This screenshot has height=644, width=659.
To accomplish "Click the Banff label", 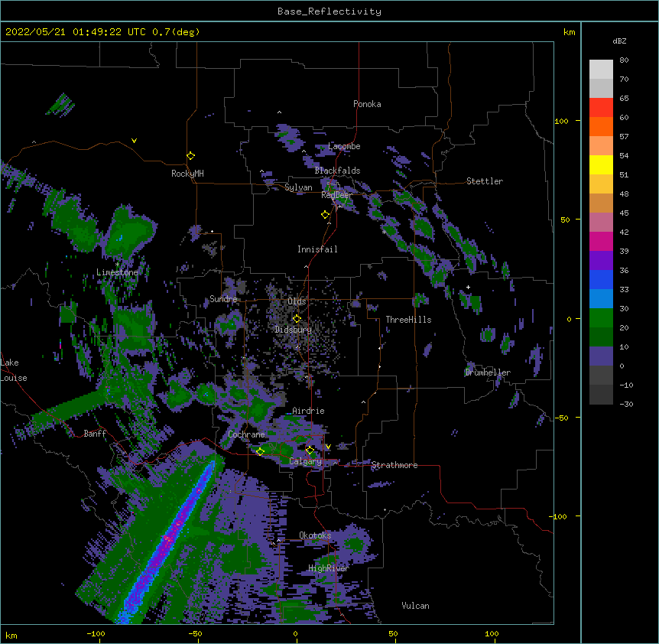I will [x=95, y=434].
